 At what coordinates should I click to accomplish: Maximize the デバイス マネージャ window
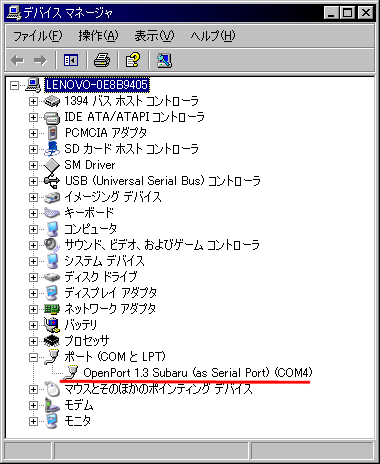click(347, 13)
